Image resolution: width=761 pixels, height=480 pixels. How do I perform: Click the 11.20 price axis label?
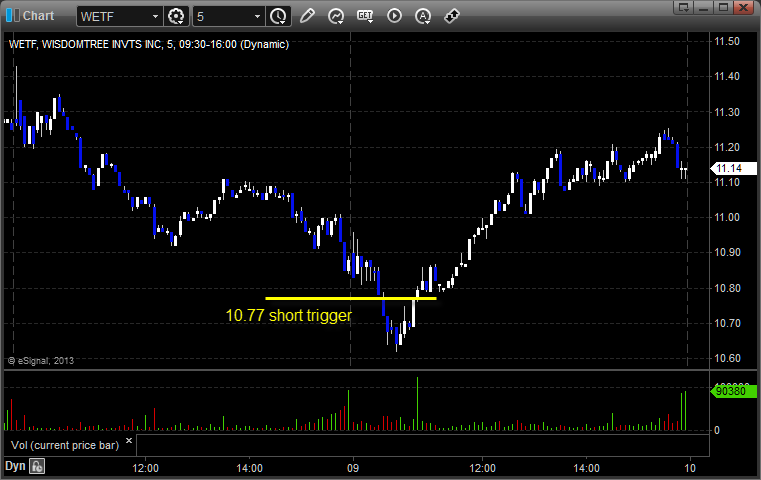(727, 147)
